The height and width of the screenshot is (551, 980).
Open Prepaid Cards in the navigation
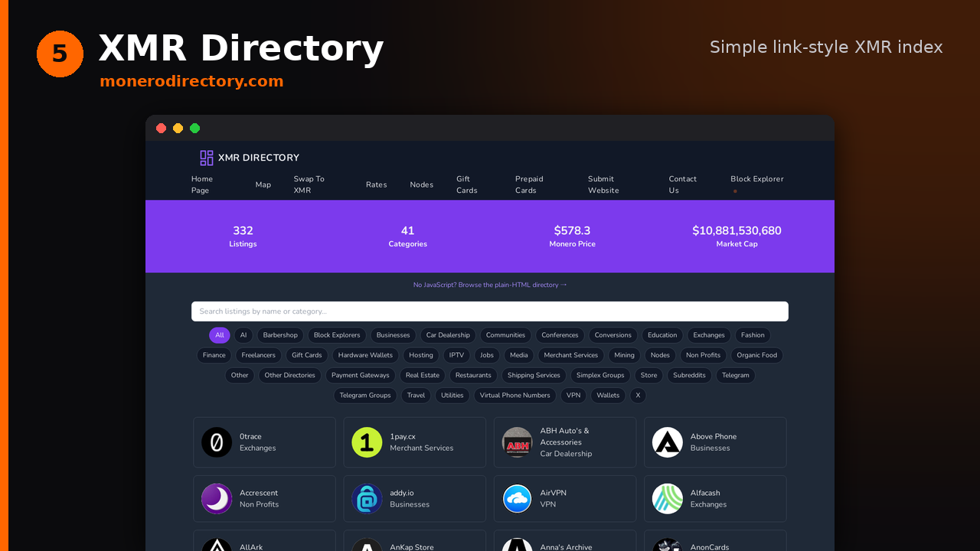[x=529, y=184]
